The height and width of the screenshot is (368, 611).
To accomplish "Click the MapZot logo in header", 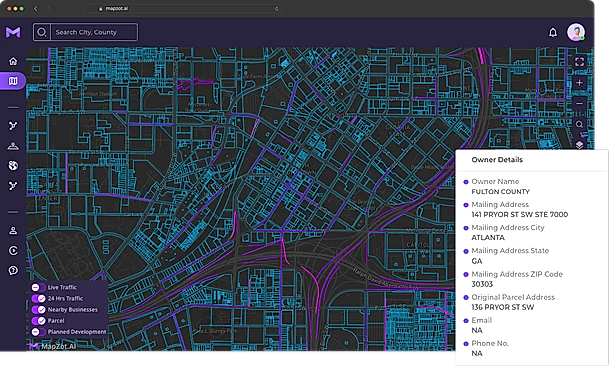I will 13,32.
